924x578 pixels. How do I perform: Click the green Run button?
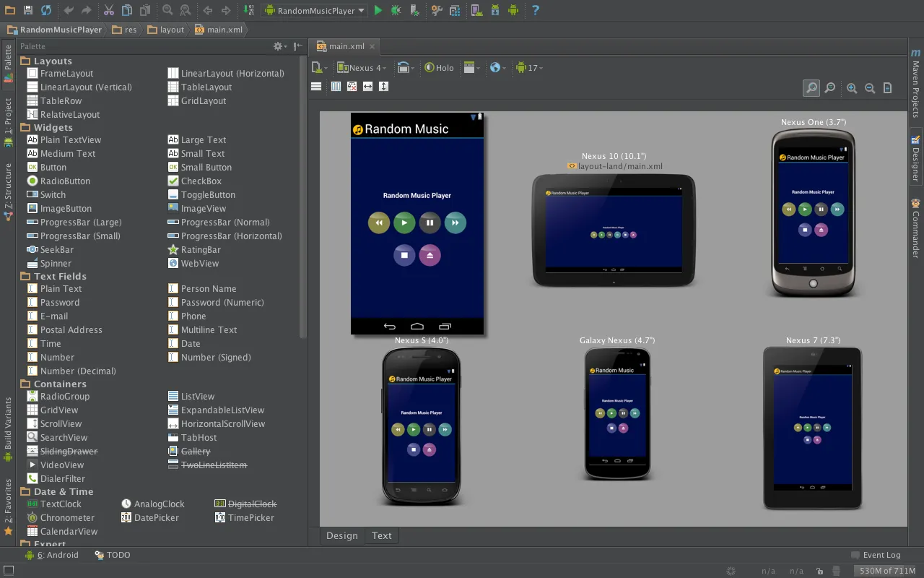pyautogui.click(x=378, y=10)
